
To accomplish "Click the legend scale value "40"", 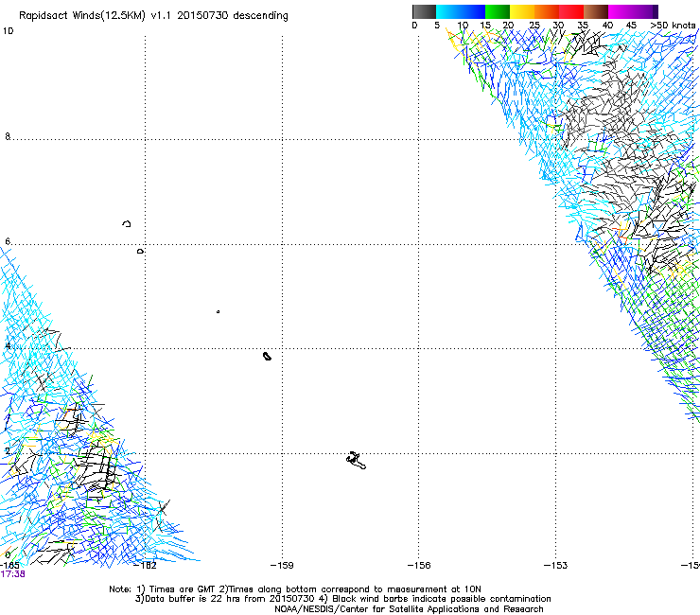I will click(607, 26).
